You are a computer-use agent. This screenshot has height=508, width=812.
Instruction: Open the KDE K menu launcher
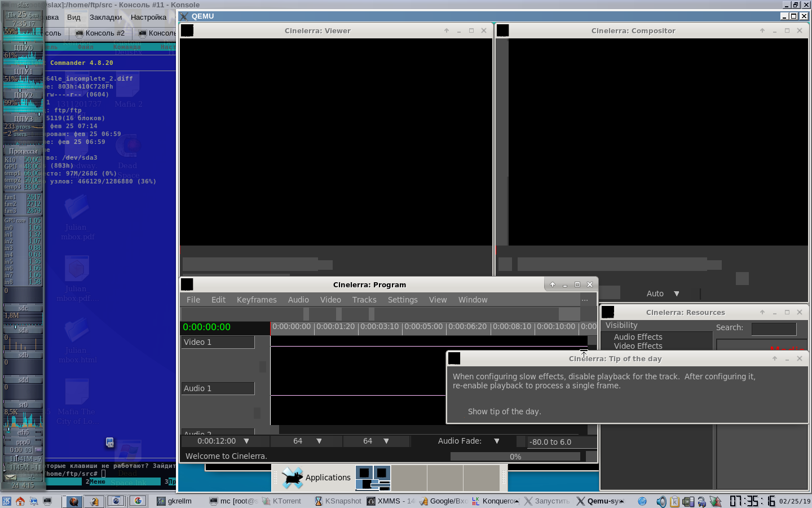click(x=7, y=501)
